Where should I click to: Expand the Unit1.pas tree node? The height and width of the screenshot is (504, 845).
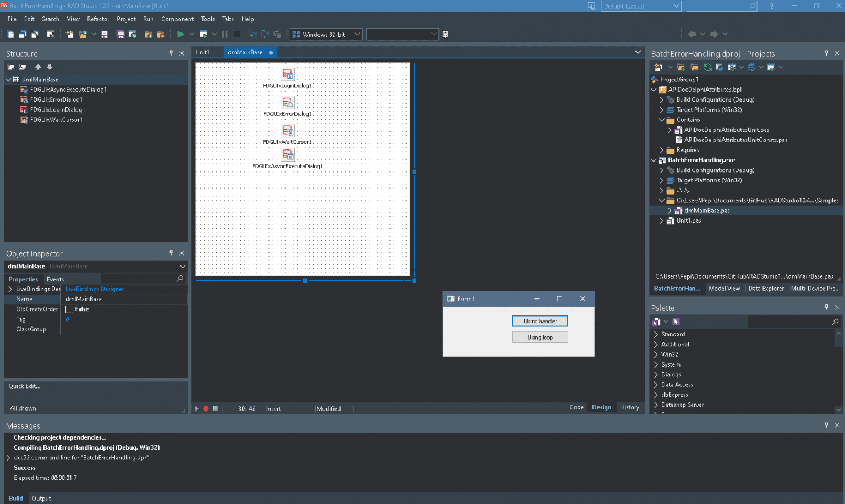661,220
